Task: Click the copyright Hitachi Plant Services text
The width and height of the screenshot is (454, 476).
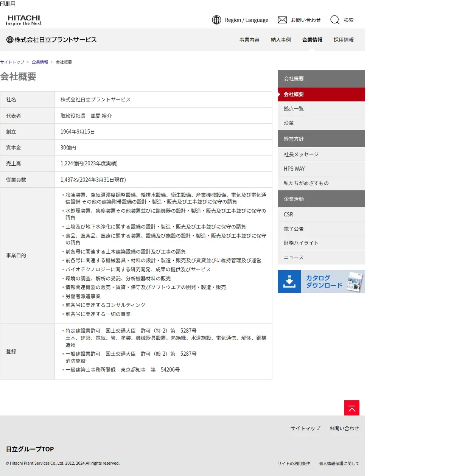Action: pos(62,463)
